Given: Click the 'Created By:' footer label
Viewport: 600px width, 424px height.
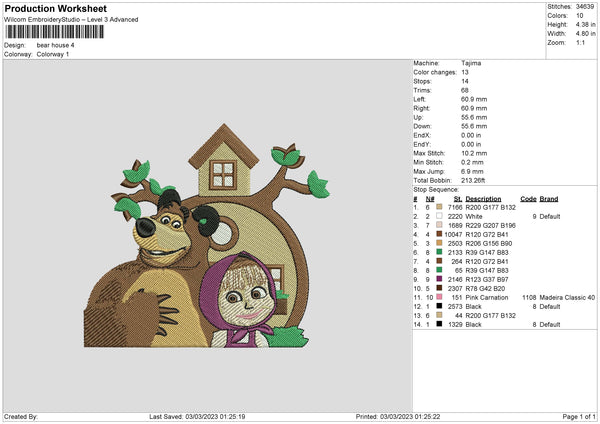Looking at the screenshot, I should [21, 416].
